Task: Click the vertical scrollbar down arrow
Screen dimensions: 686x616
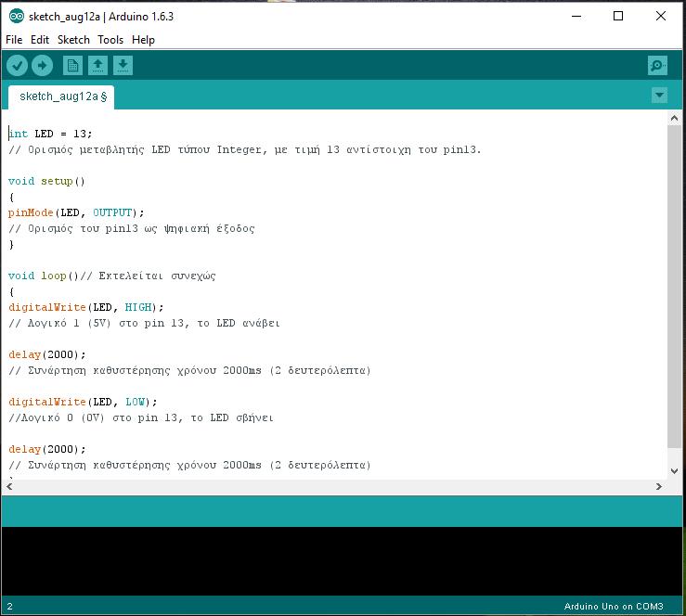Action: click(674, 471)
